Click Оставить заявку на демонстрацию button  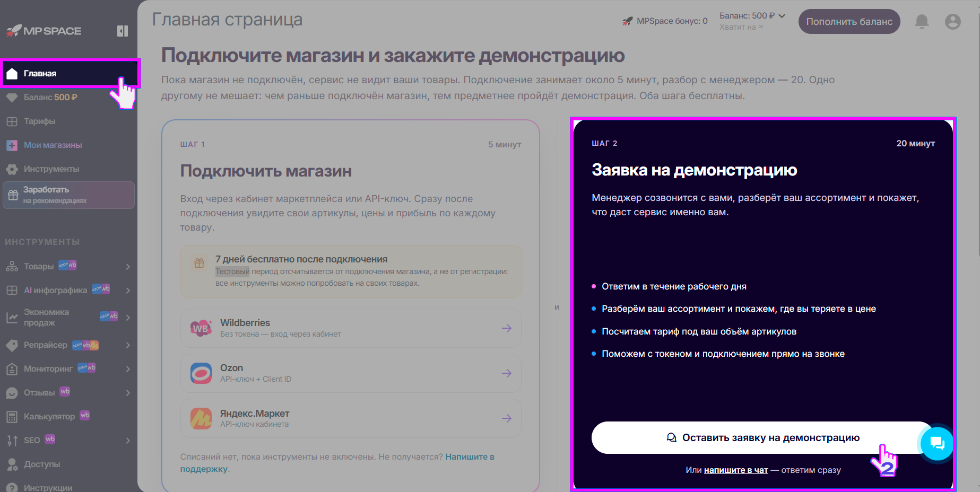tap(762, 437)
